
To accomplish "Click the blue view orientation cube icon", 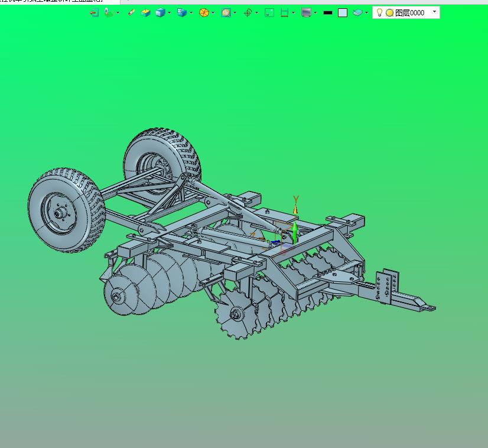I will pos(182,13).
